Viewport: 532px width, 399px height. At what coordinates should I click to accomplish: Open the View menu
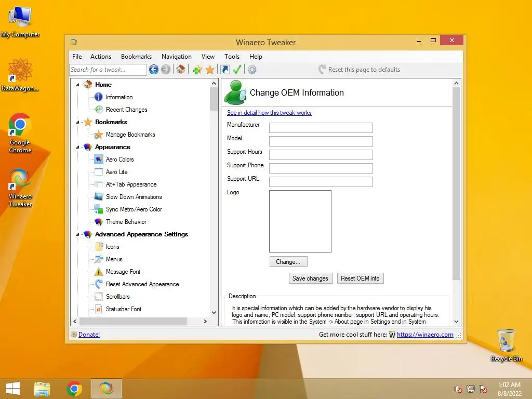[x=208, y=57]
